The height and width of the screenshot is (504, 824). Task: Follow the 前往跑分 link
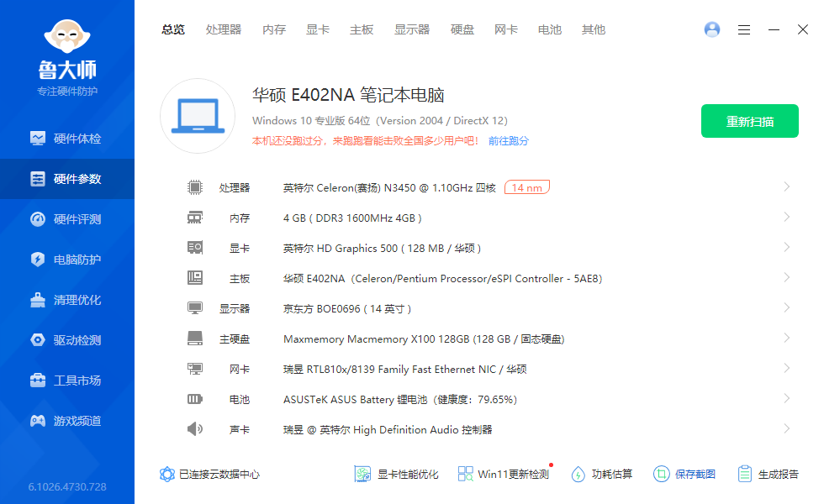(x=508, y=141)
